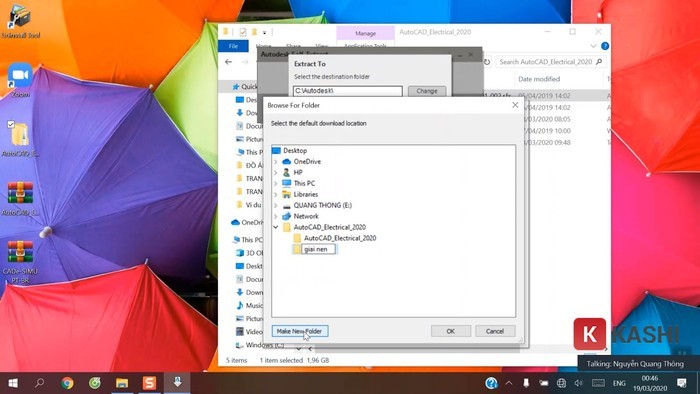Confirm with the OK button
The width and height of the screenshot is (700, 394).
point(450,331)
